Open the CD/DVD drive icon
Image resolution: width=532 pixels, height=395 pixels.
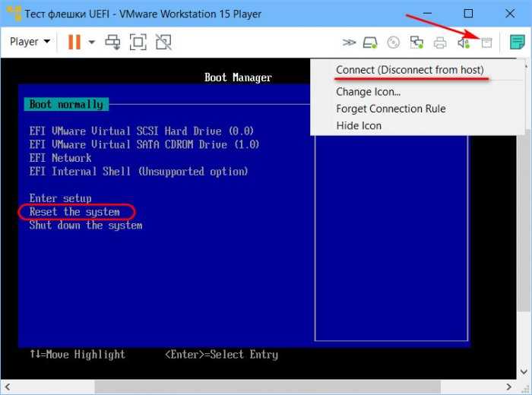[393, 43]
